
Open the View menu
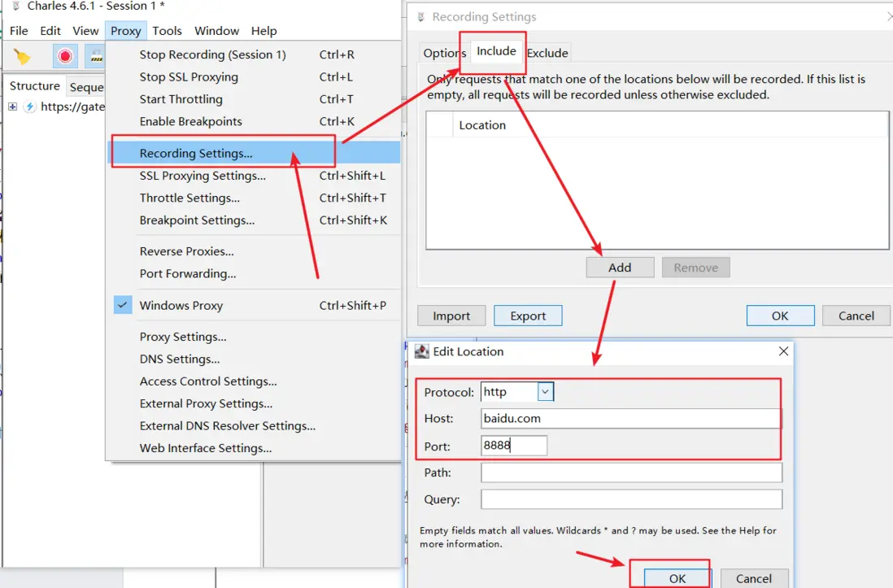[85, 31]
